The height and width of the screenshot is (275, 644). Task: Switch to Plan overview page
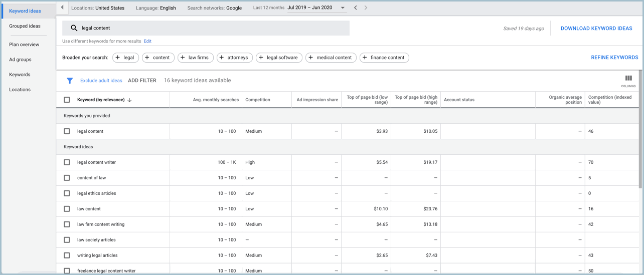24,45
